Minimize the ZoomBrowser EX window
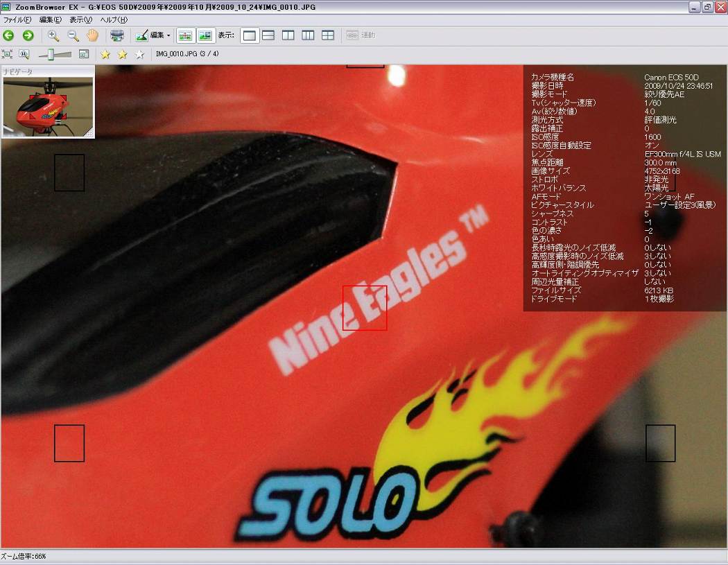Screen dimensions: 728x565 click(694, 7)
